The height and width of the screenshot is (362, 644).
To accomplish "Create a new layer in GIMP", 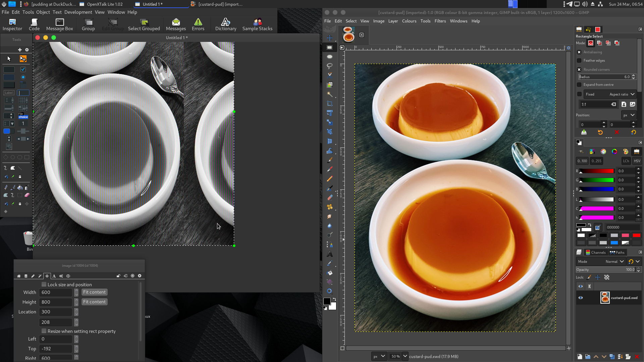I will (580, 357).
